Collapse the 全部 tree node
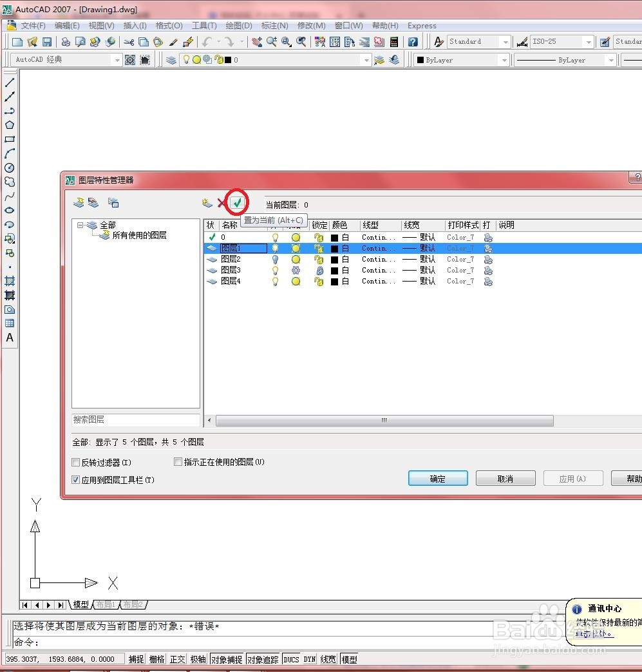The height and width of the screenshot is (672, 642). [x=80, y=225]
